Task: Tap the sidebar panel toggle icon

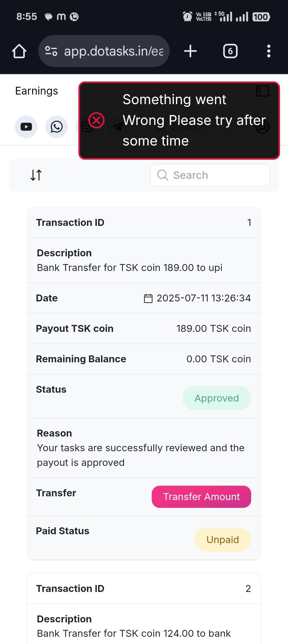Action: pos(262,91)
